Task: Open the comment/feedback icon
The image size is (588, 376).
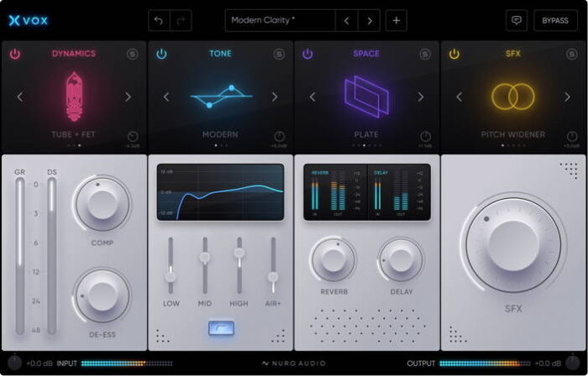Action: (517, 20)
